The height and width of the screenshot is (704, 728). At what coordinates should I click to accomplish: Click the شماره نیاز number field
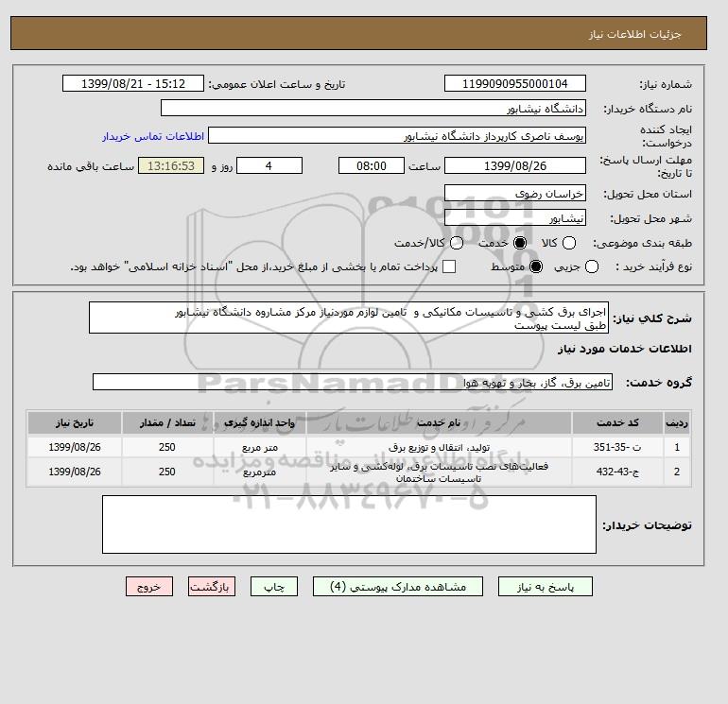pyautogui.click(x=515, y=83)
